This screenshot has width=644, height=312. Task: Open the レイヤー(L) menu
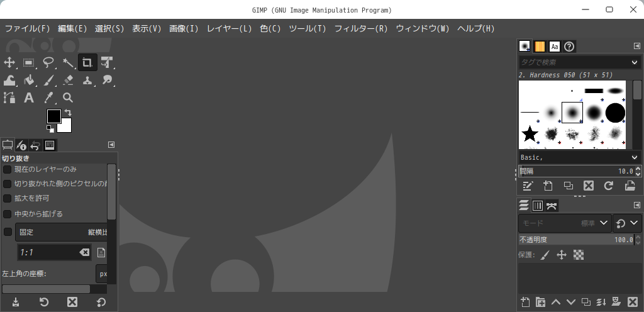coord(229,29)
